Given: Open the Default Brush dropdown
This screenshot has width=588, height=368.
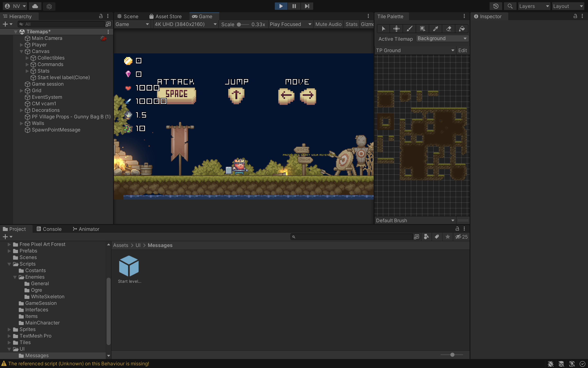Looking at the screenshot, I should click(415, 221).
